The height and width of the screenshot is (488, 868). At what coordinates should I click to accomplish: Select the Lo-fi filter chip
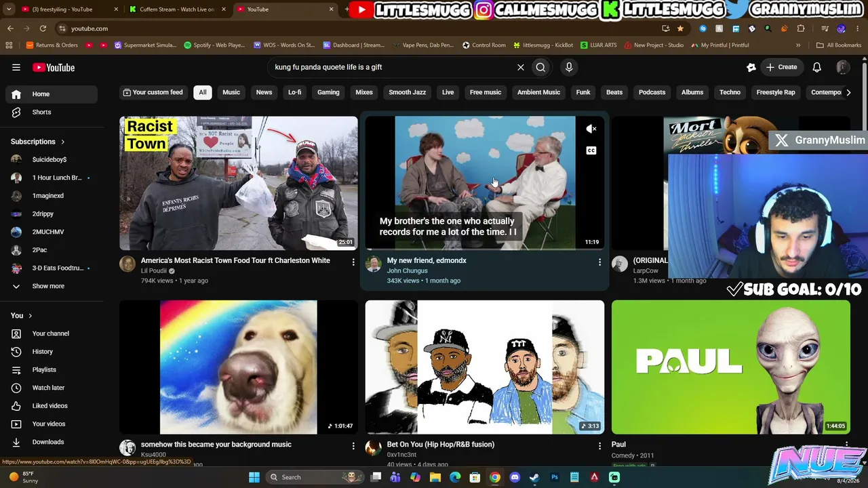[294, 92]
